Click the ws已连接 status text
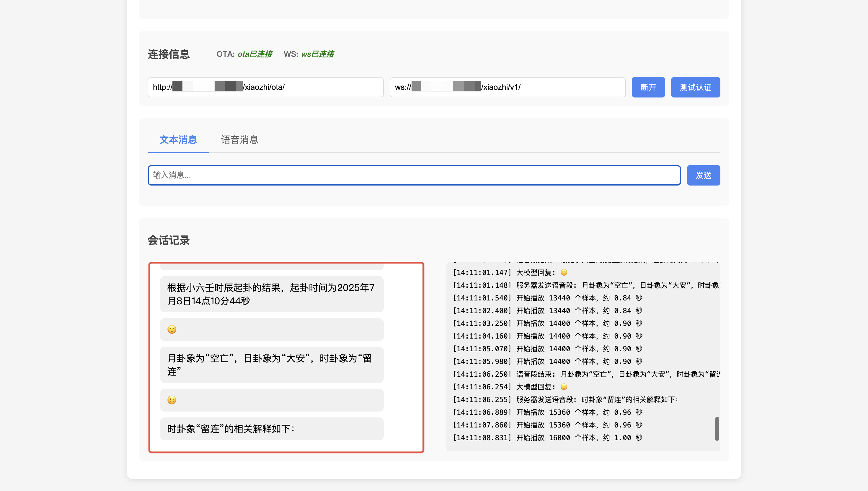 (x=317, y=54)
